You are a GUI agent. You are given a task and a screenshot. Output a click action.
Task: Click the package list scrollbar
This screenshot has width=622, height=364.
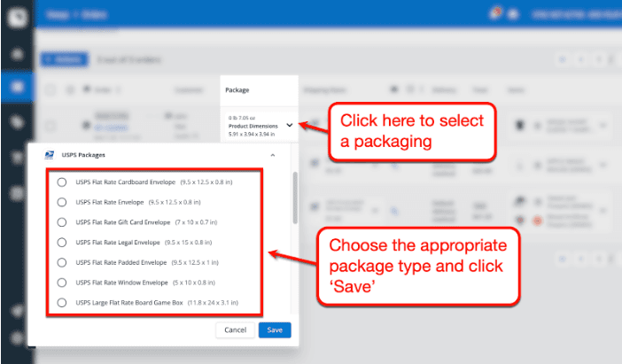tap(295, 197)
